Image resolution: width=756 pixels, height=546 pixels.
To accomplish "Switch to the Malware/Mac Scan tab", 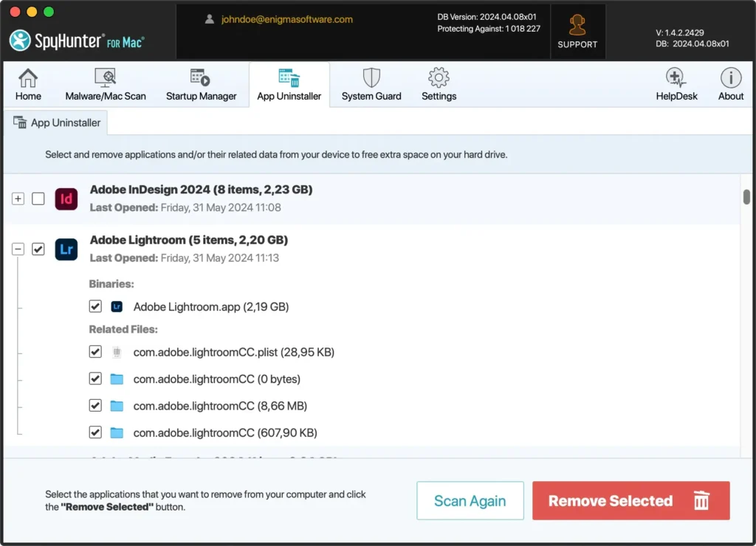I will pos(105,84).
